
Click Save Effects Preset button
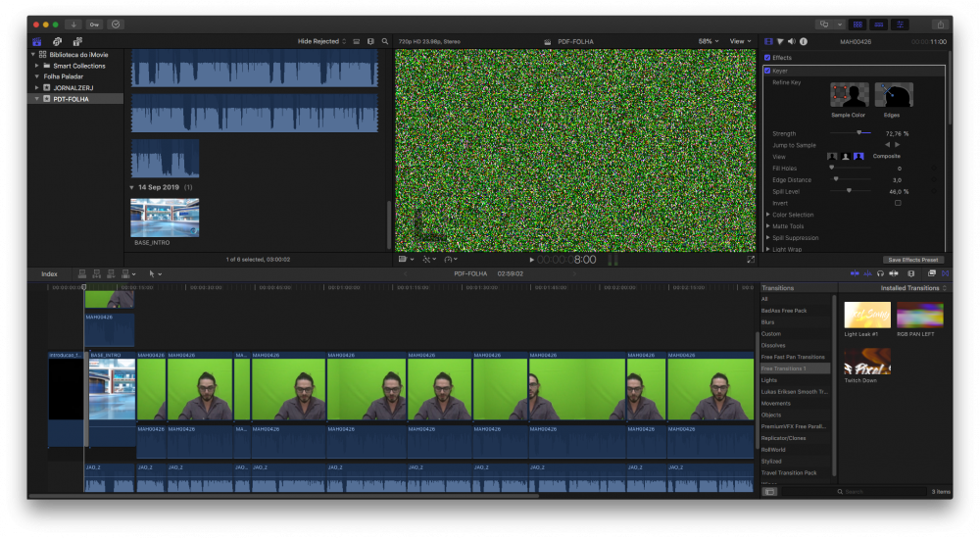[x=913, y=260]
